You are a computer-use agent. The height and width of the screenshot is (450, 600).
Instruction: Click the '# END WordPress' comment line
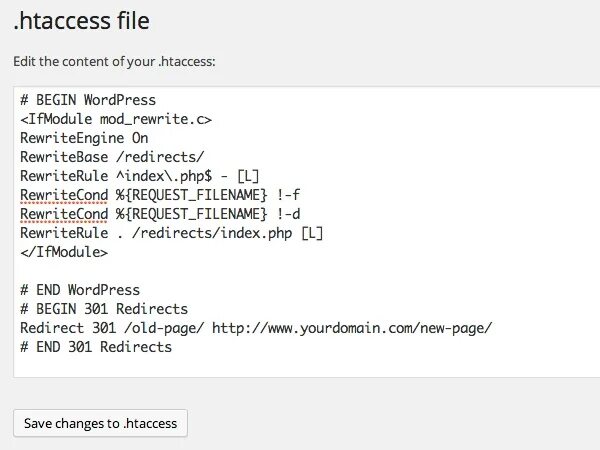pos(80,290)
